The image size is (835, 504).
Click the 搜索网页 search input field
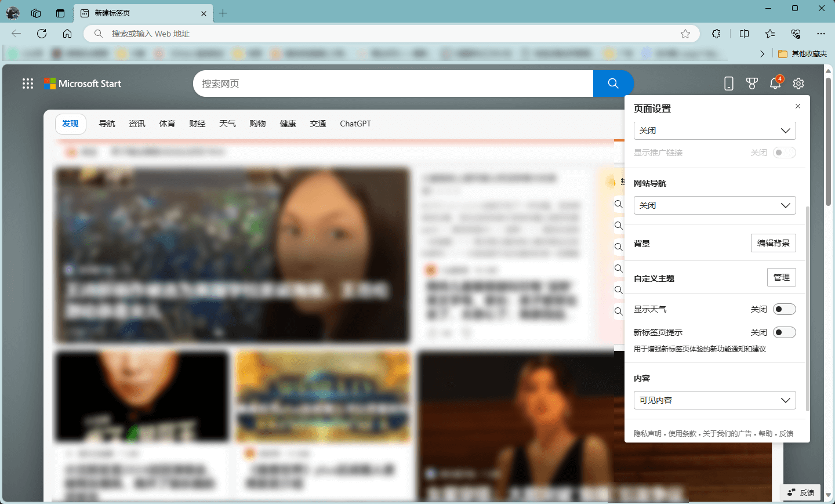point(393,84)
